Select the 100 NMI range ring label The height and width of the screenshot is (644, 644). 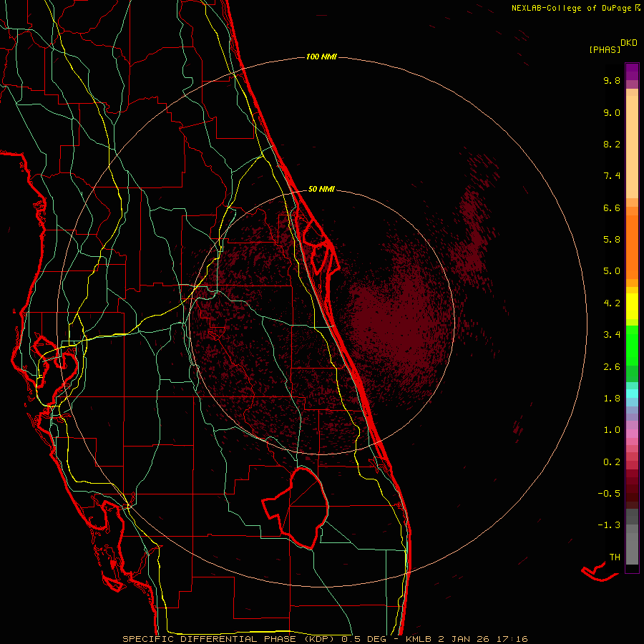(x=321, y=57)
